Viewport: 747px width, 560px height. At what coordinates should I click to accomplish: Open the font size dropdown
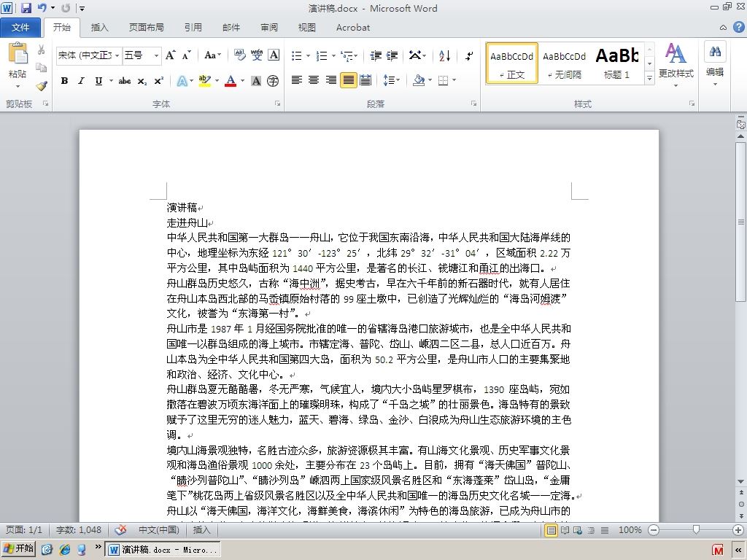156,55
